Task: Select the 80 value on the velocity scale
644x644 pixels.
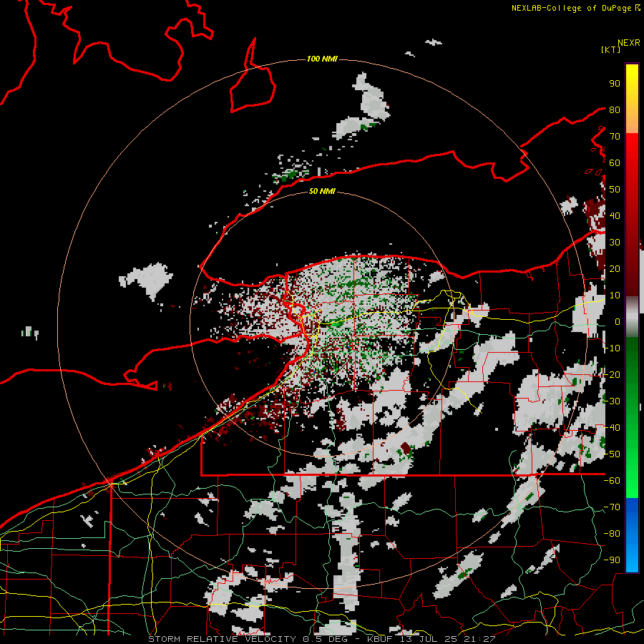Action: point(615,110)
